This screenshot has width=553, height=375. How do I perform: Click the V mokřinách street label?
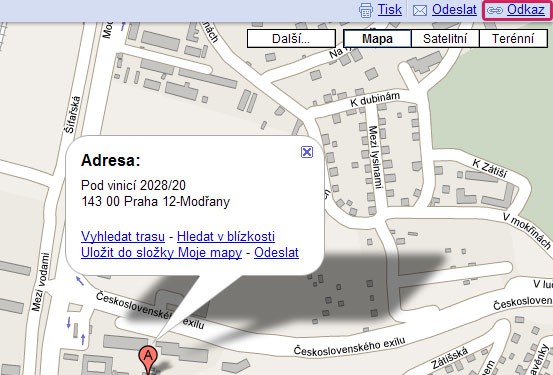[527, 231]
